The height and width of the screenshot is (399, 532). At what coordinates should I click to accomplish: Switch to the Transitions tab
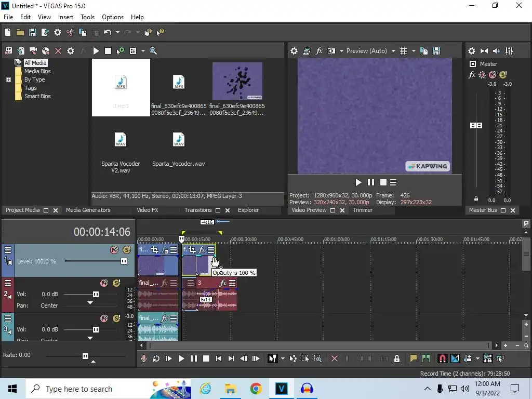point(198,210)
